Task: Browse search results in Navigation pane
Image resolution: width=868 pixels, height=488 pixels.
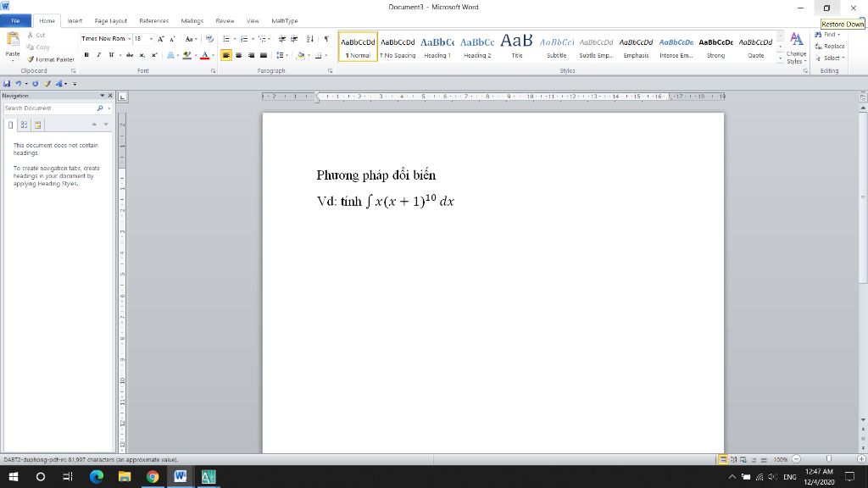Action: 37,125
